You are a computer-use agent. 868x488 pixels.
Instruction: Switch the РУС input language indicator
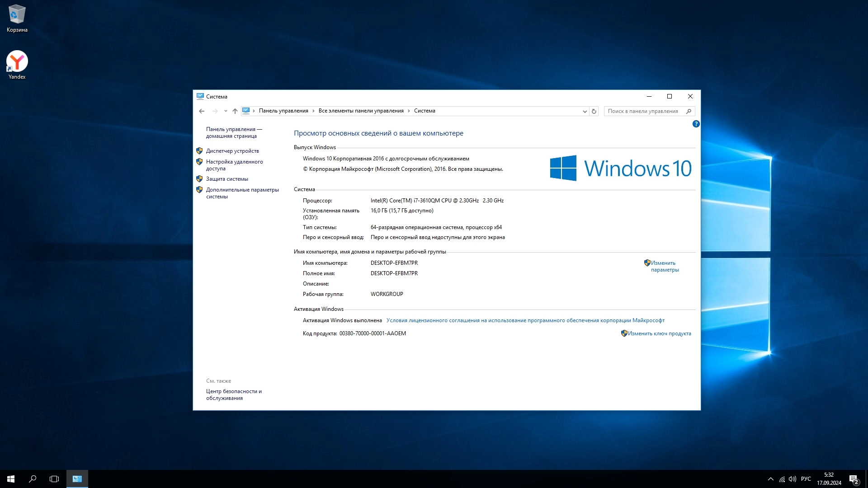(x=806, y=479)
